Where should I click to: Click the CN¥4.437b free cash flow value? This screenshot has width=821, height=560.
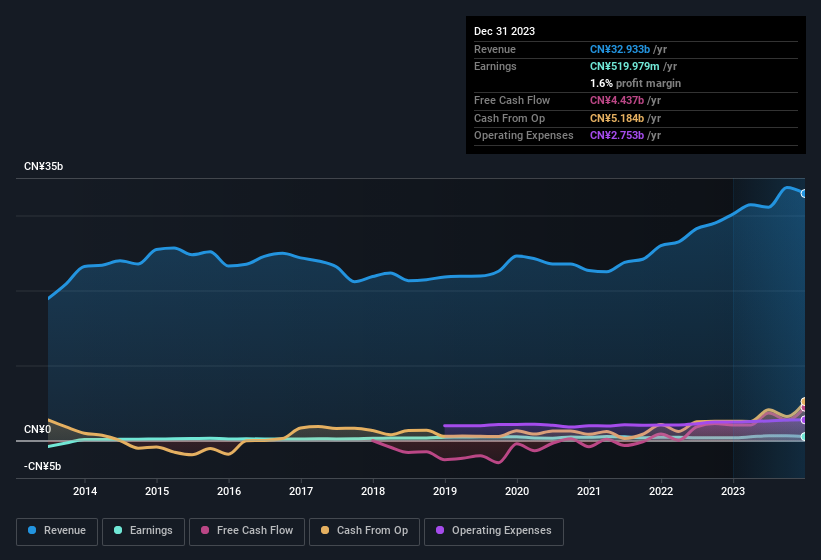coord(617,100)
